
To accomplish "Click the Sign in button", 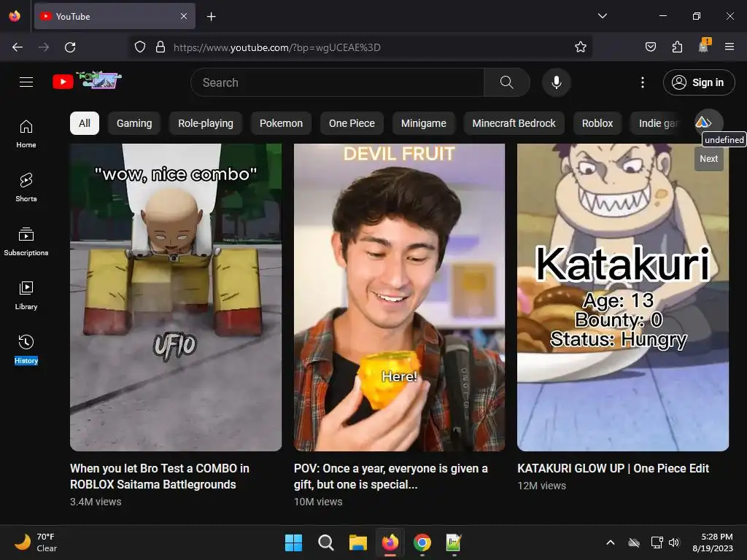I will pyautogui.click(x=698, y=82).
